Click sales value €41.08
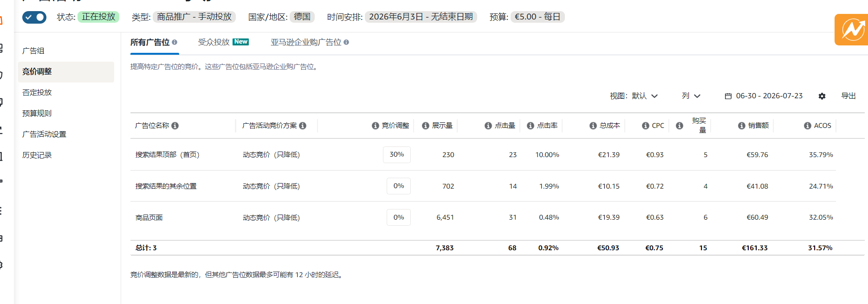868x304 pixels. tap(757, 186)
